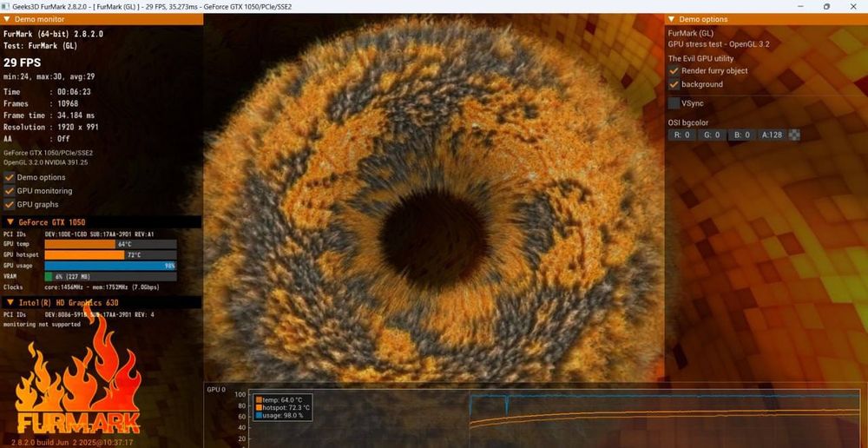Click The Evil GPU utility text

coord(700,58)
